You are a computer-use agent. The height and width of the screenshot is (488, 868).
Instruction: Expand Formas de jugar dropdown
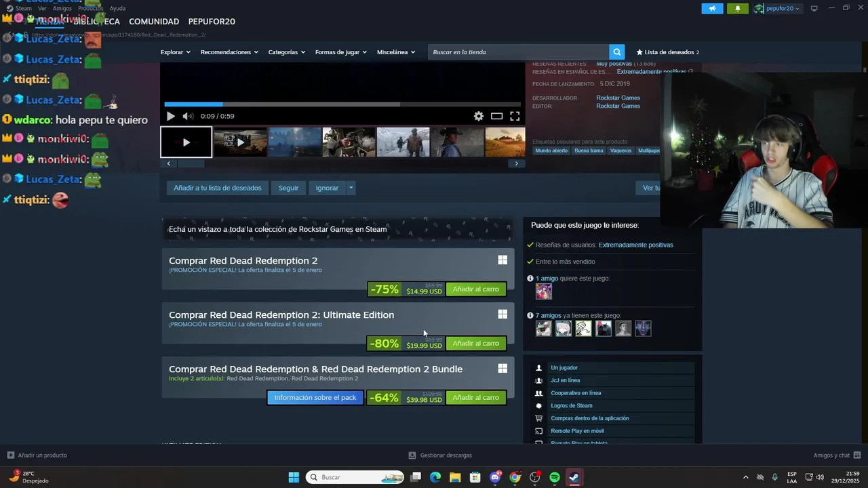tap(340, 52)
